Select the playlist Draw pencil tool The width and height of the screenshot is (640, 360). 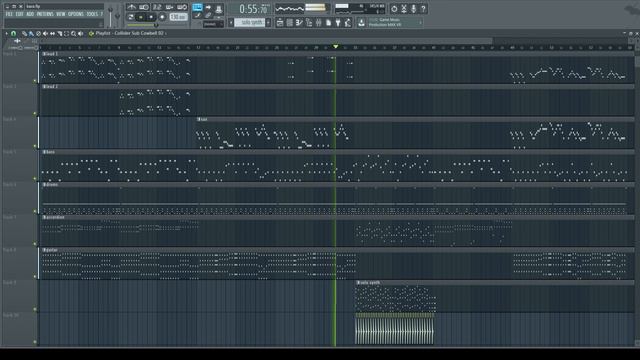[24, 33]
